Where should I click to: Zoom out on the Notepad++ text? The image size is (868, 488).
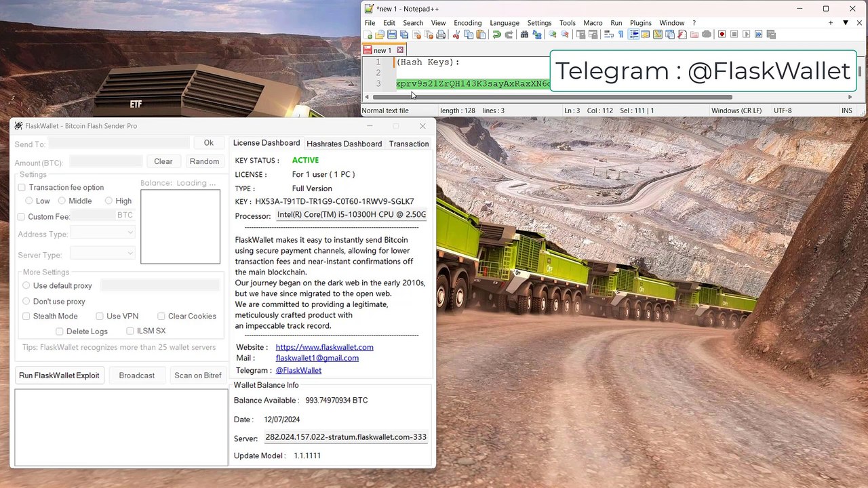point(565,35)
